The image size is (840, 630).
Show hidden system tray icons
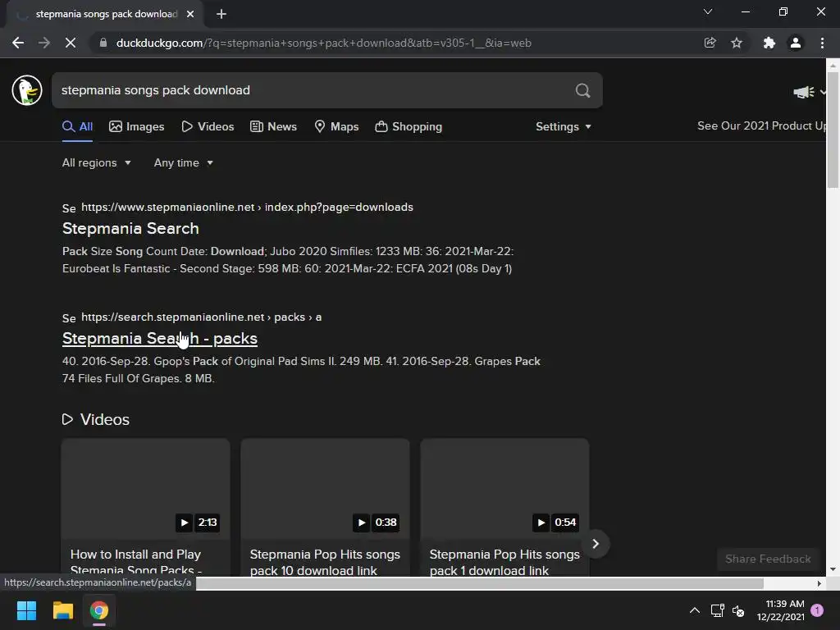[x=694, y=610]
